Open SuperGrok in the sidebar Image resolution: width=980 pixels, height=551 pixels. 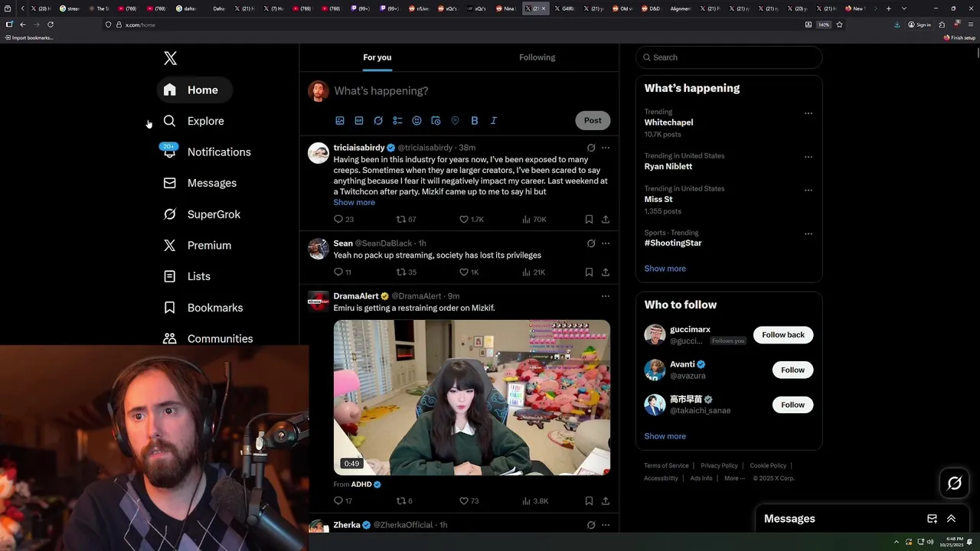[202, 214]
